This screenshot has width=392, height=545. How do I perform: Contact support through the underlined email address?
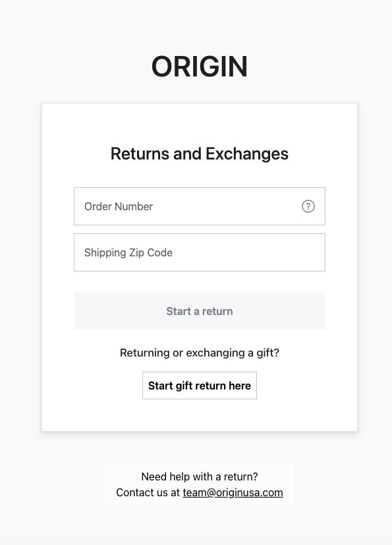(x=233, y=492)
